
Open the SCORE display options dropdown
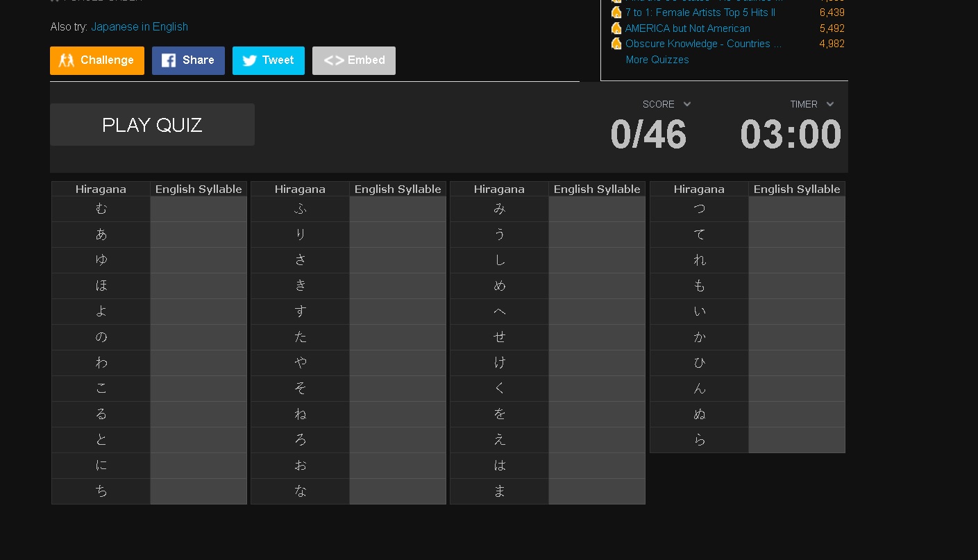click(687, 104)
